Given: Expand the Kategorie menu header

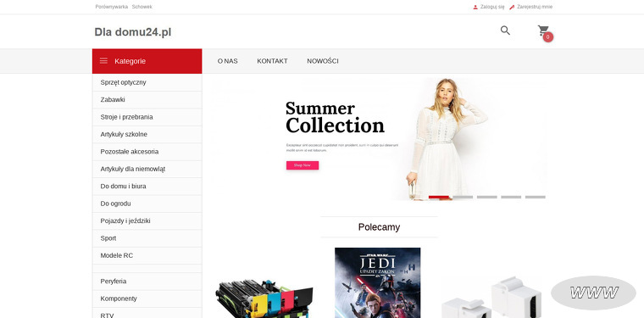Looking at the screenshot, I should [x=147, y=61].
